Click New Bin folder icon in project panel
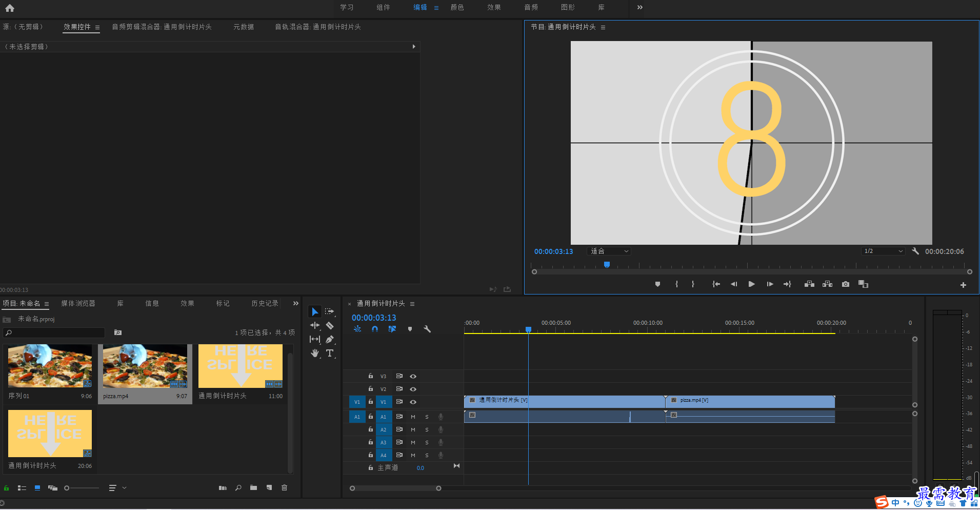 coord(253,488)
